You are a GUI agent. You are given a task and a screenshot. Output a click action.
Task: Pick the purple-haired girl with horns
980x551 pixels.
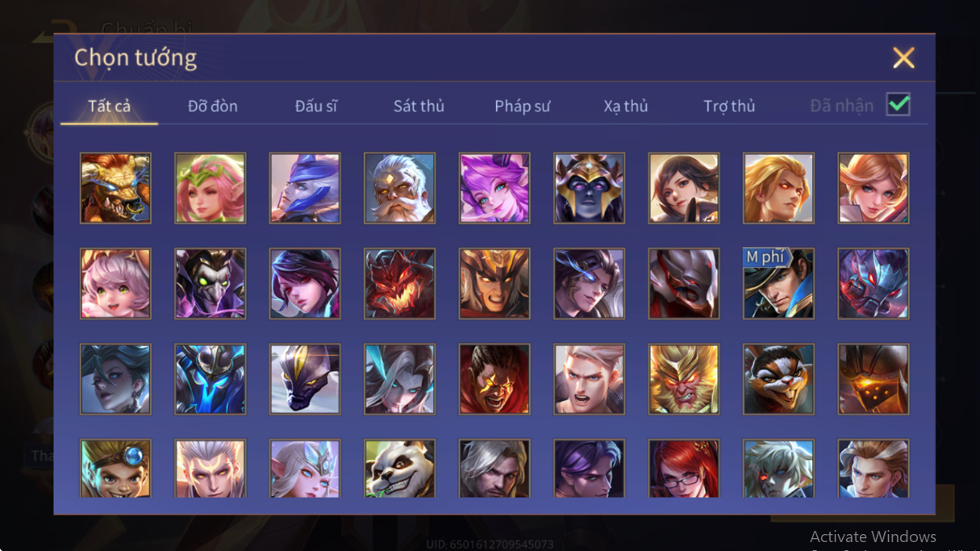[494, 188]
